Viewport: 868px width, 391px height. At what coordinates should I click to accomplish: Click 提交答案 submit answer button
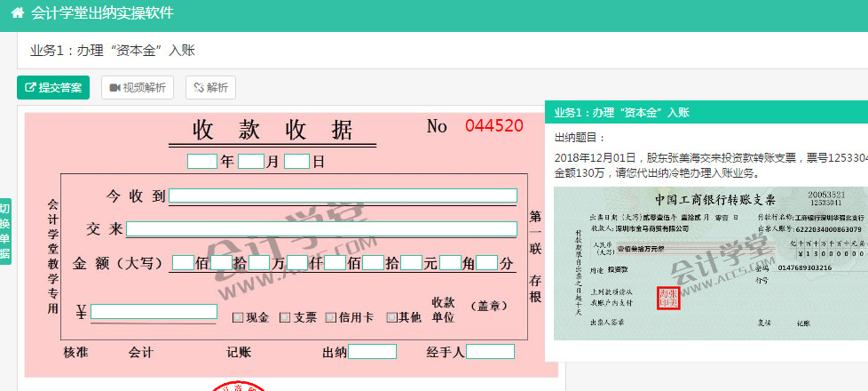coord(53,87)
